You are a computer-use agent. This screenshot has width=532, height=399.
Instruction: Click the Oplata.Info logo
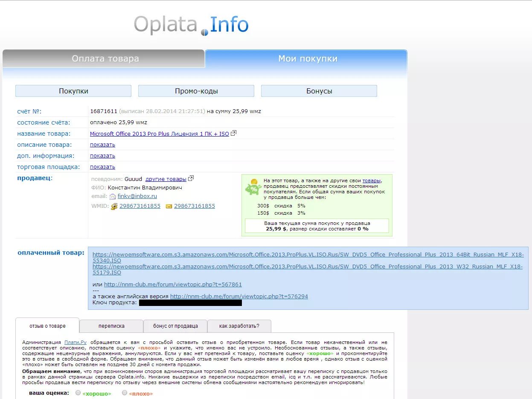pos(191,25)
